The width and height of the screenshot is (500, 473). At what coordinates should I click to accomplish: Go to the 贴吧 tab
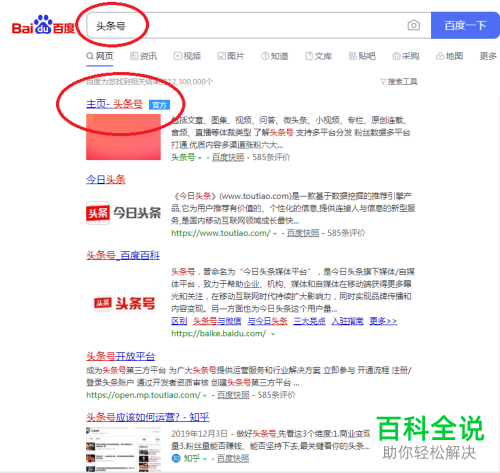click(362, 56)
